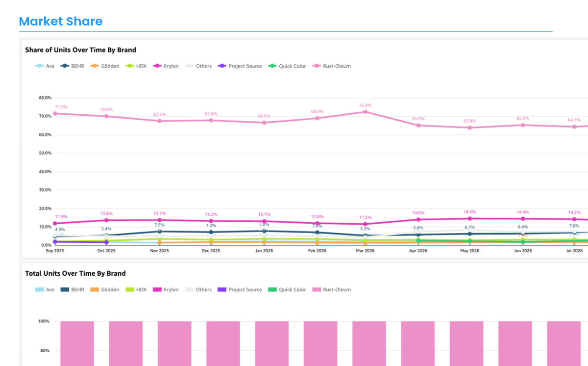This screenshot has height=366, width=588.
Task: Click the 7.5% BEHR value label
Action: tap(159, 225)
